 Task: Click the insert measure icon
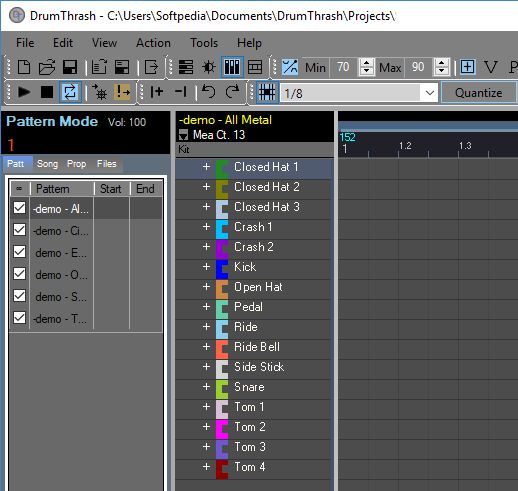[157, 92]
